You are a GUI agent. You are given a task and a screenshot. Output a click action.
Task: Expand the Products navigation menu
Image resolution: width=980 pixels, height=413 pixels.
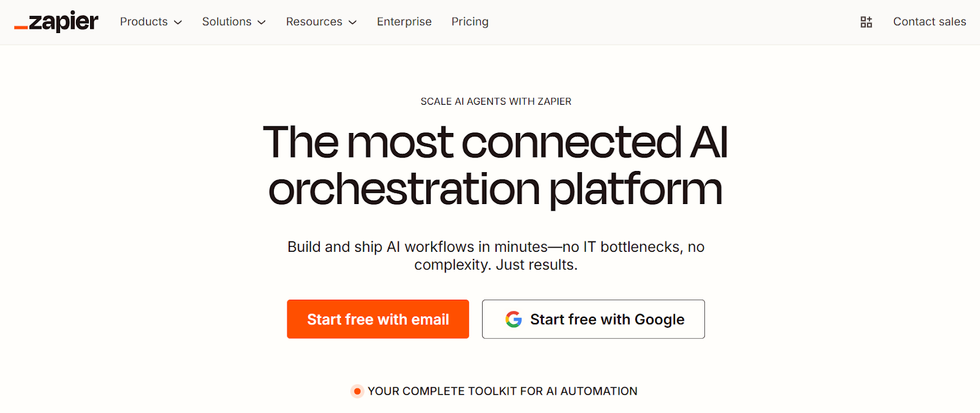(143, 21)
